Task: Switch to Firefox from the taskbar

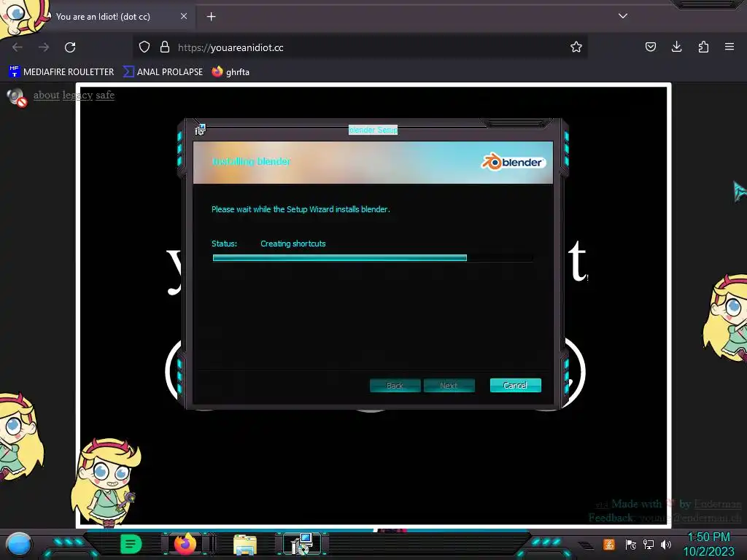Action: coord(185,544)
